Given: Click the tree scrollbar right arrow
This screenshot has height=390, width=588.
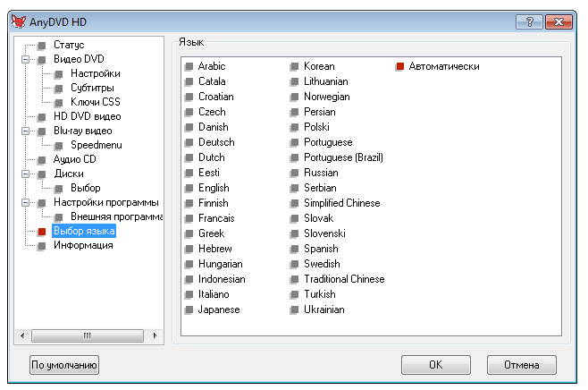Looking at the screenshot, I should pos(155,335).
